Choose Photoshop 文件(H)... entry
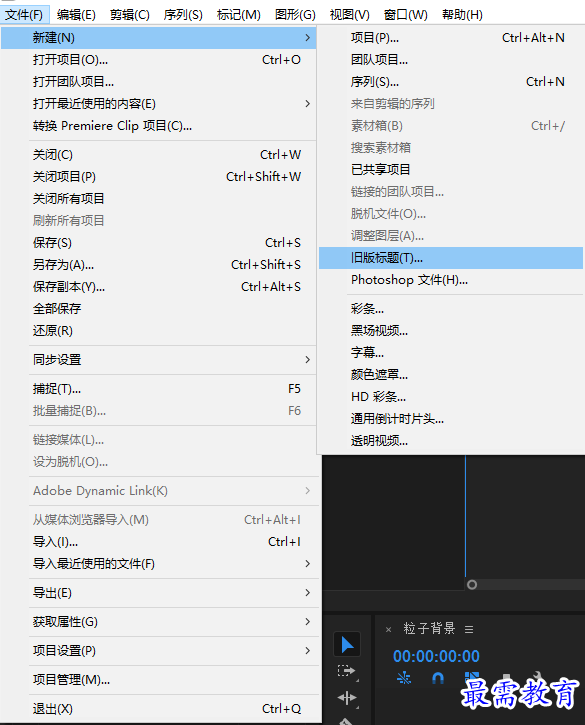This screenshot has height=725, width=585. pos(451,280)
